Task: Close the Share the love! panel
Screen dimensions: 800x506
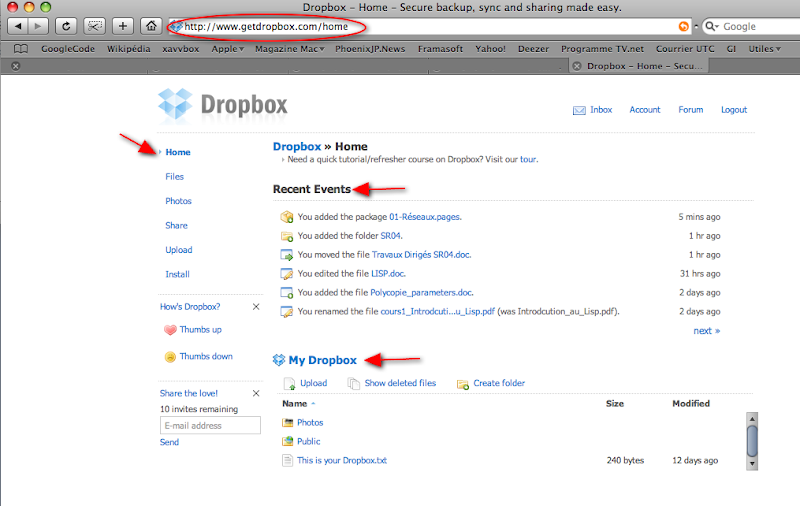Action: point(256,393)
